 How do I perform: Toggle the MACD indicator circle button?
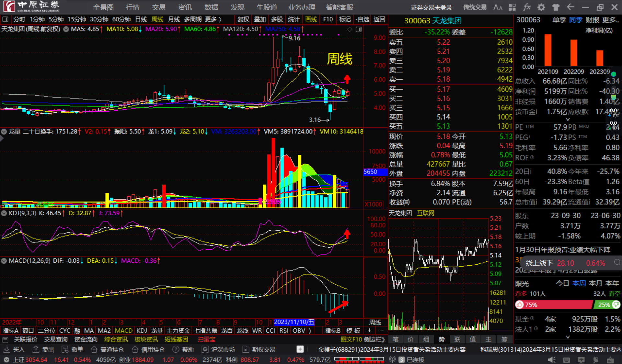point(4,261)
